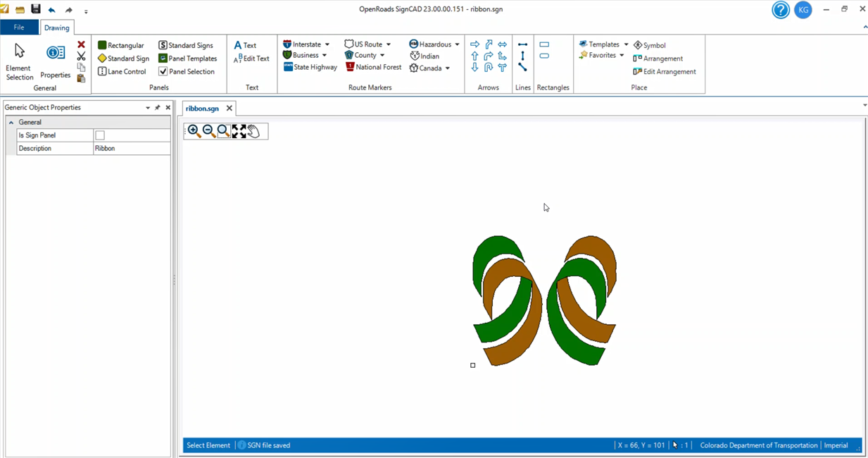Viewport: 868px width, 458px height.
Task: Pin the Generic Object Properties panel
Action: tap(158, 108)
